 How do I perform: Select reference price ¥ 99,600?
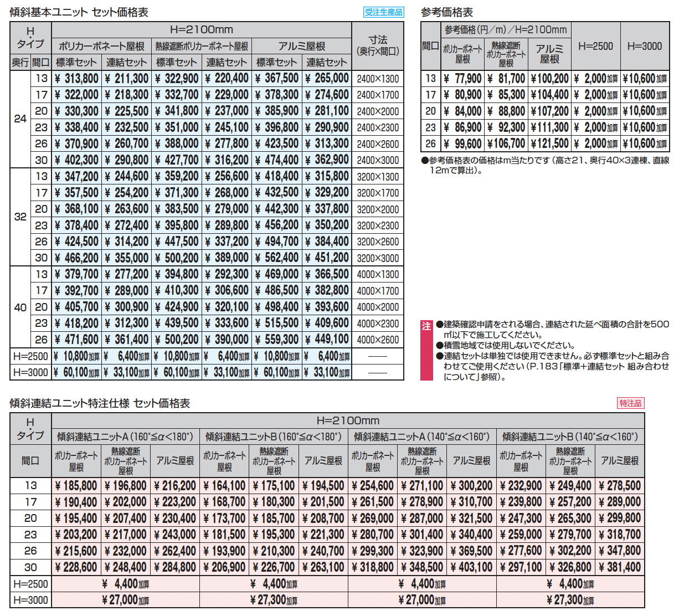coord(463,143)
